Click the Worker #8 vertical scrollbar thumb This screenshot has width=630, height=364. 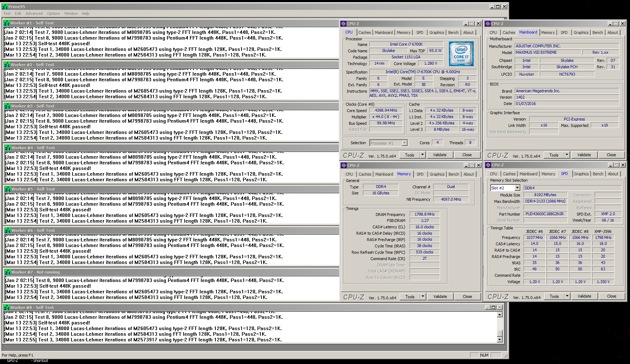[x=500, y=333]
